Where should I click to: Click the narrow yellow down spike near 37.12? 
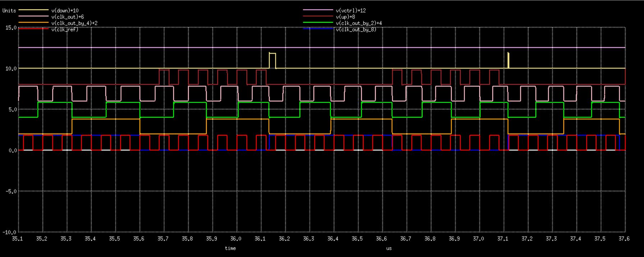pos(508,60)
